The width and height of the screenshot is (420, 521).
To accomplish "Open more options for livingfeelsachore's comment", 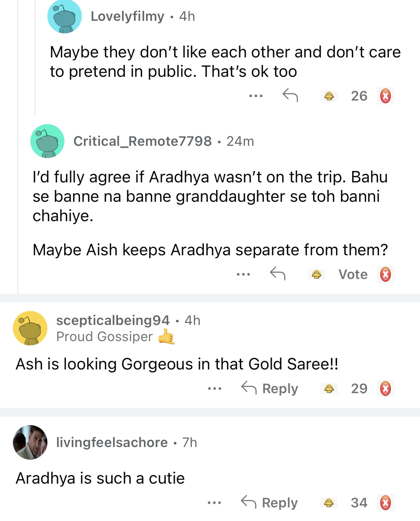I will [214, 503].
